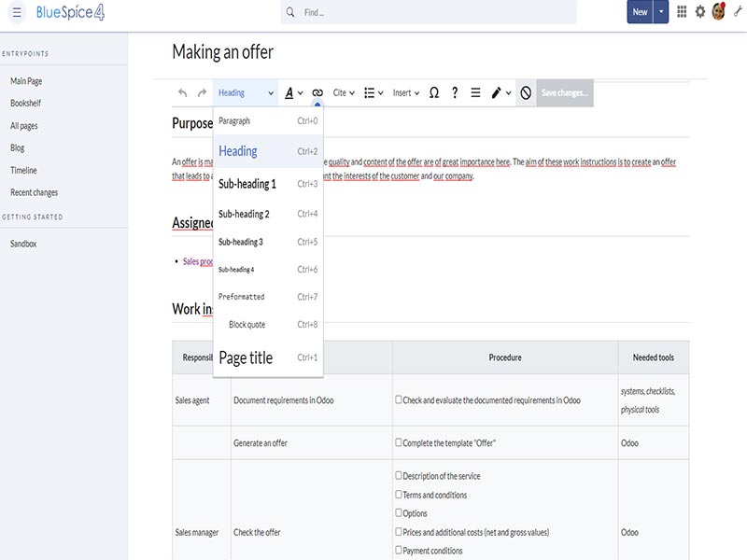Enable the 'Terms and conditions' checkbox
The height and width of the screenshot is (560, 747).
click(399, 495)
